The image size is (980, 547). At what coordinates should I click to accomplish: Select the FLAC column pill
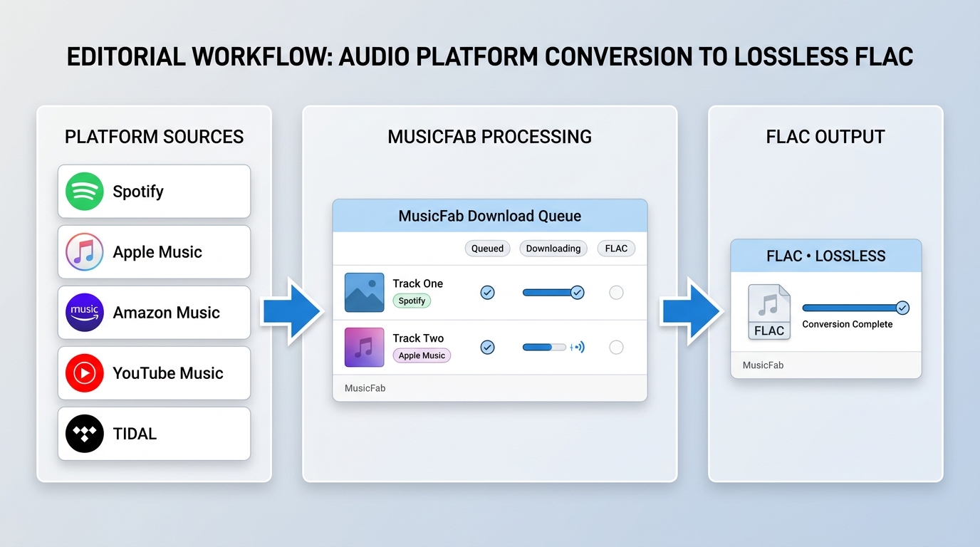pyautogui.click(x=616, y=249)
